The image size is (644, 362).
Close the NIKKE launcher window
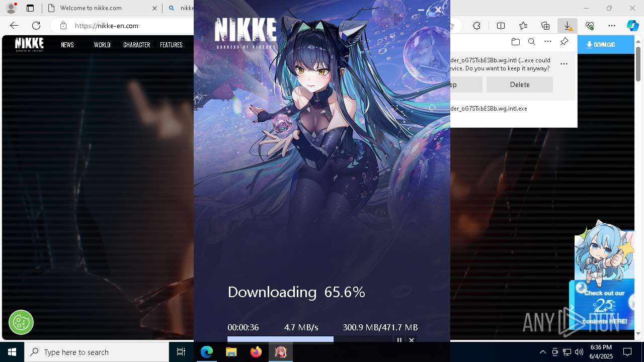tap(438, 10)
